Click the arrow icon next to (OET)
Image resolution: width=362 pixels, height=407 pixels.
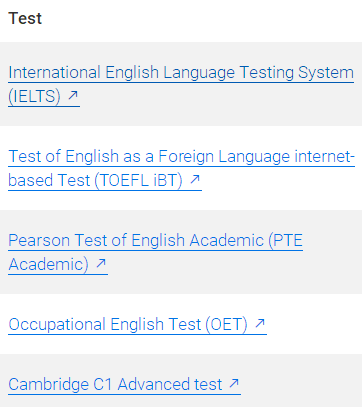point(260,323)
